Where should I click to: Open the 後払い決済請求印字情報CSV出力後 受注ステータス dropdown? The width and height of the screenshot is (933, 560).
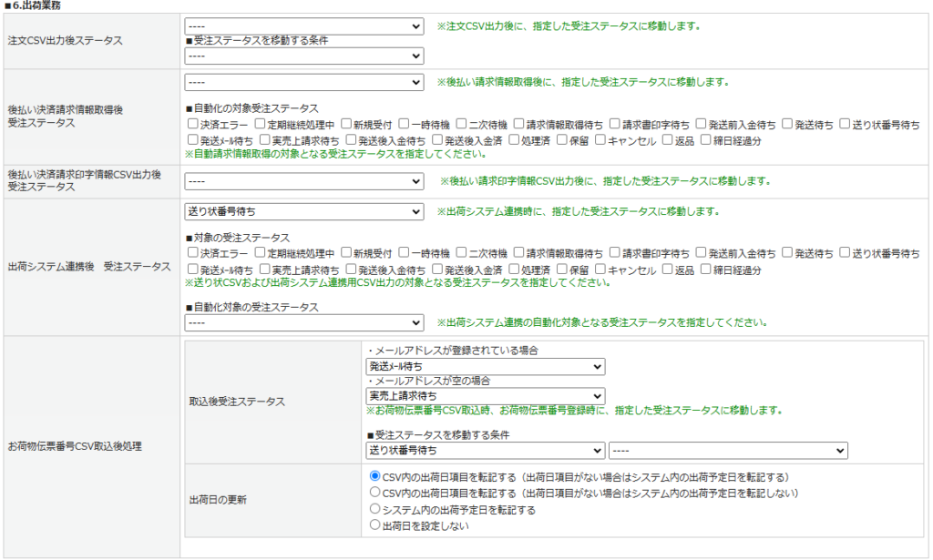click(304, 181)
